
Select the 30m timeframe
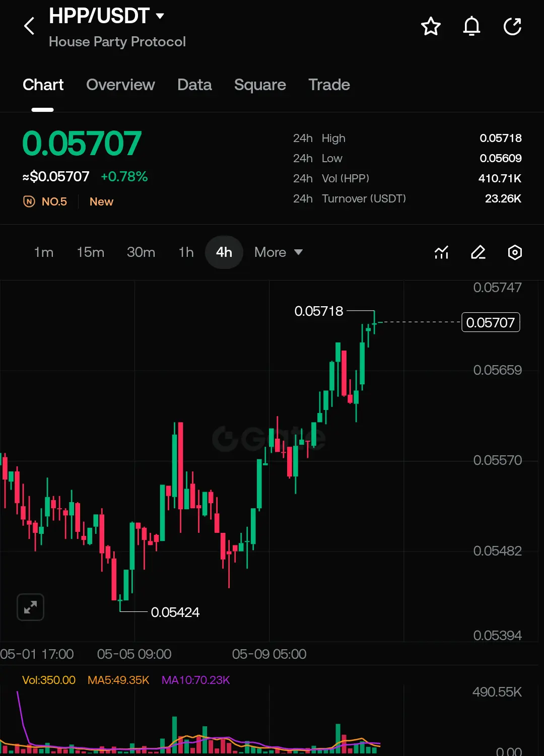click(x=141, y=252)
